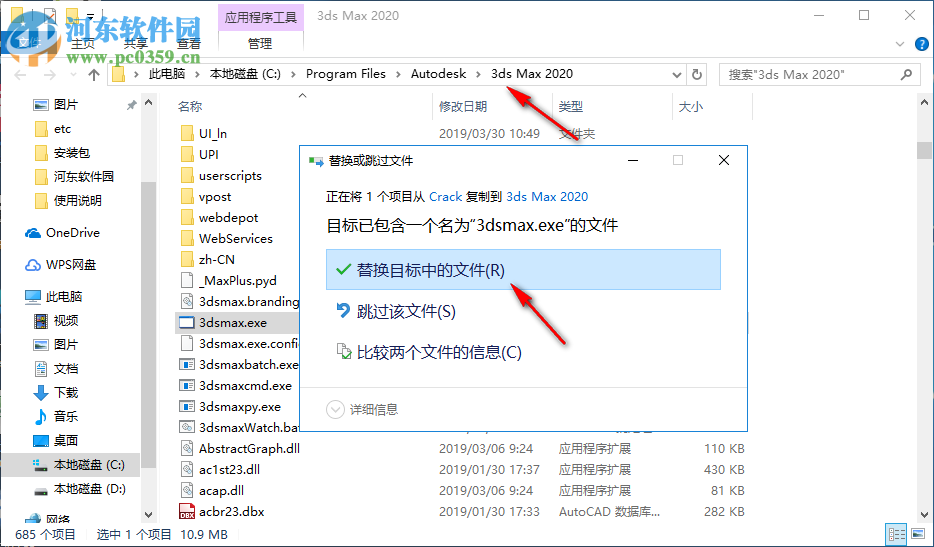
Task: Click the green checkmark icon beside replace option
Action: click(343, 269)
